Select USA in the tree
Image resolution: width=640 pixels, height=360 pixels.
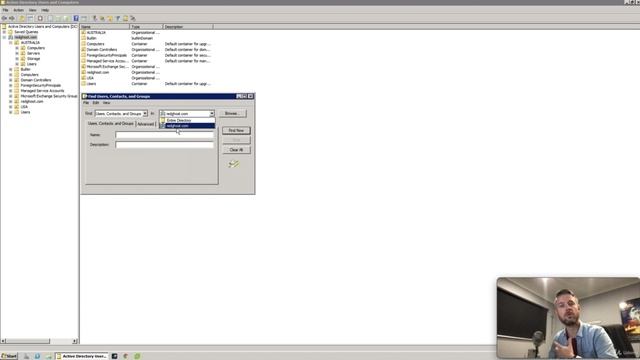(x=24, y=107)
